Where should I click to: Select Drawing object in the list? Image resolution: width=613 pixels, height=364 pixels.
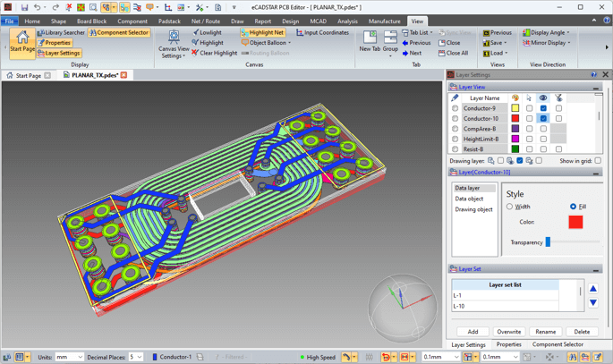tap(473, 209)
